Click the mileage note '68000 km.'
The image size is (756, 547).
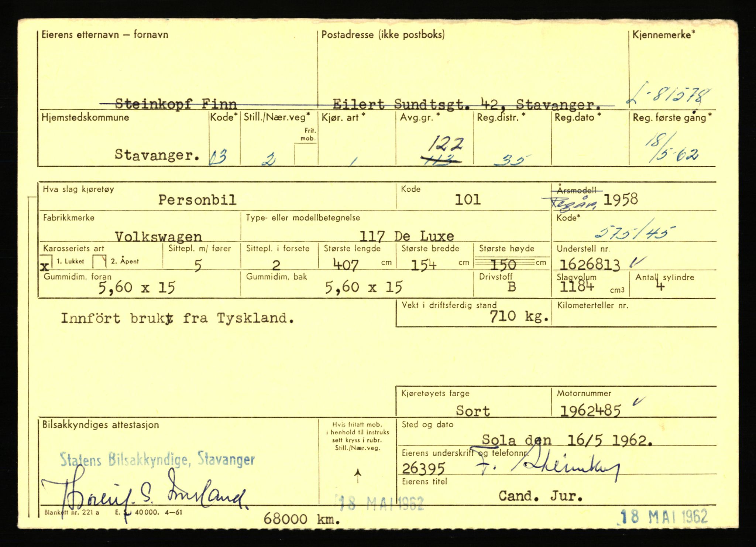302,519
